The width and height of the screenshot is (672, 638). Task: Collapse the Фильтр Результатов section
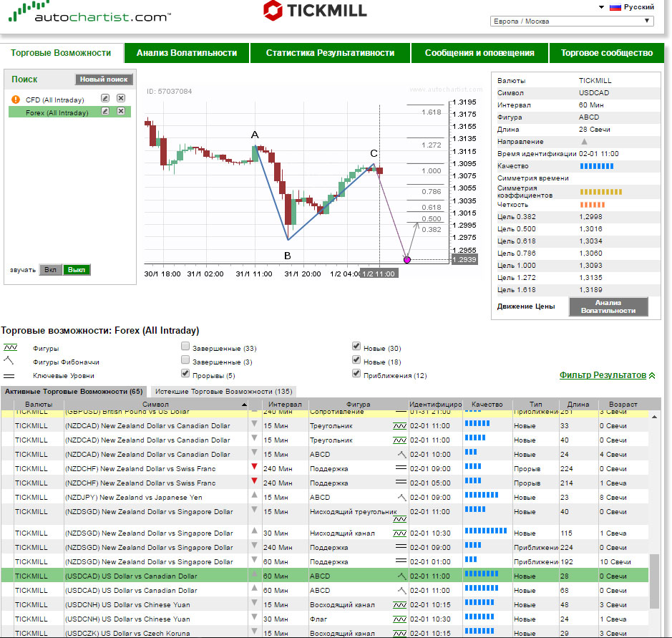[607, 375]
